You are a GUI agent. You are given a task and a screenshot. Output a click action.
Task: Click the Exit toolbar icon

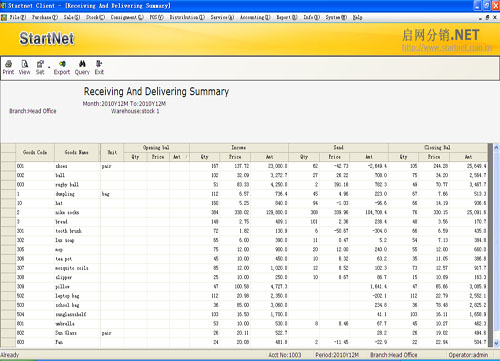(x=99, y=67)
